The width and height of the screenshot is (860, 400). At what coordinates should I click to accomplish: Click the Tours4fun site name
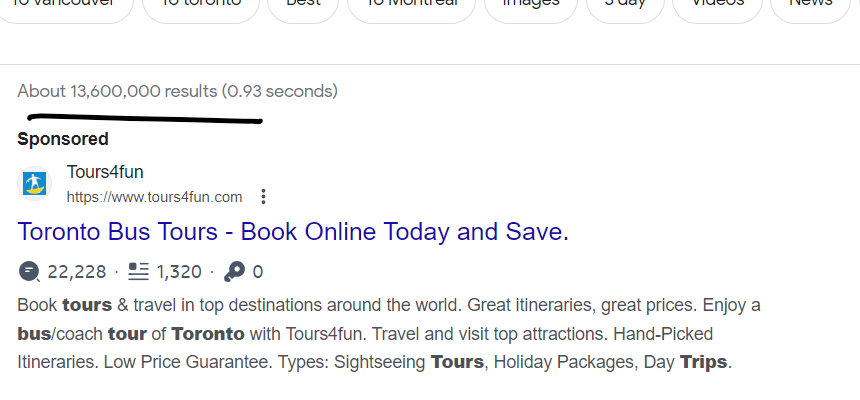point(105,172)
